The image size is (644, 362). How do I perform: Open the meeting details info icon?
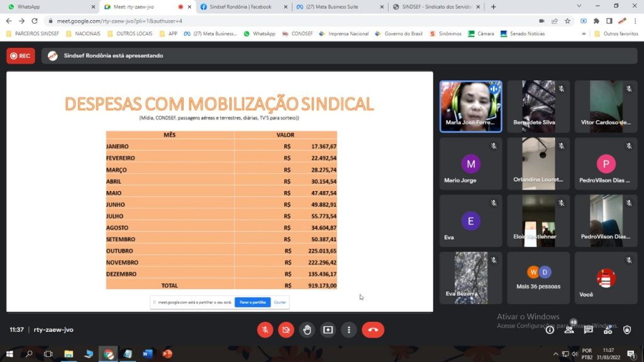pos(550,329)
